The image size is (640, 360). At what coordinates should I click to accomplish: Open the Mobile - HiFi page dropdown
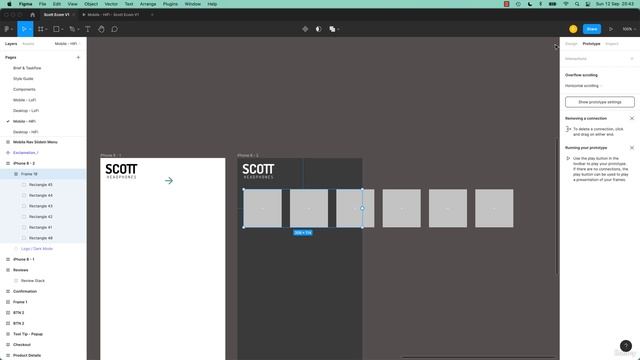(67, 44)
